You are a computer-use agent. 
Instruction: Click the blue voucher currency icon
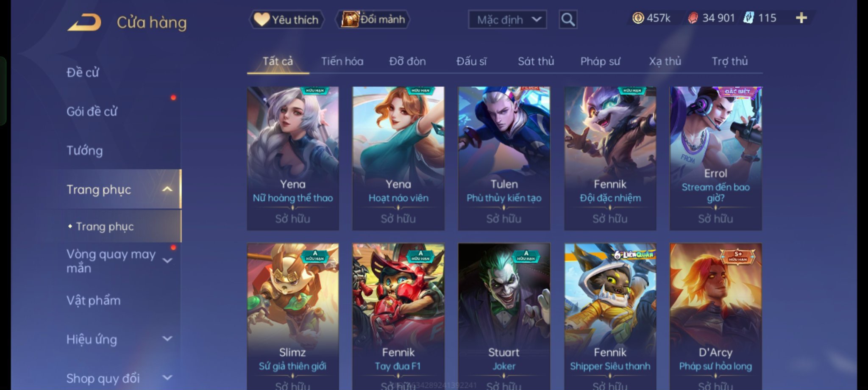click(x=748, y=18)
